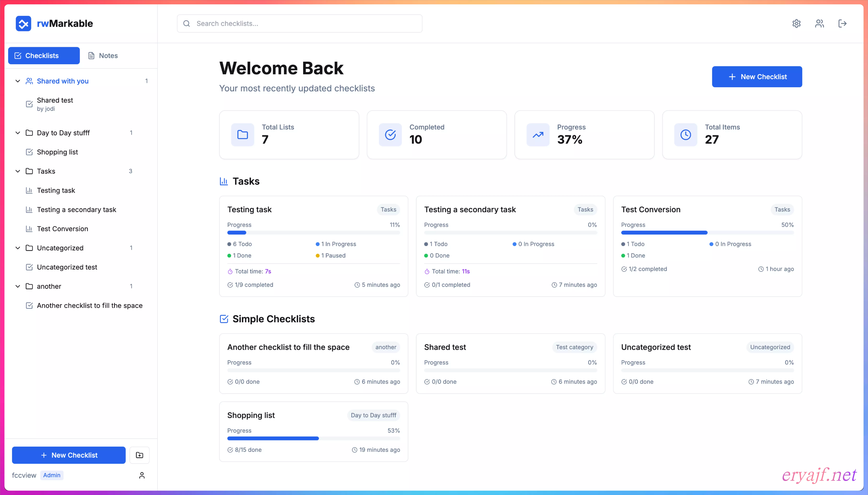The image size is (868, 495).
Task: Click the rwMarkable logo icon
Action: 23,24
